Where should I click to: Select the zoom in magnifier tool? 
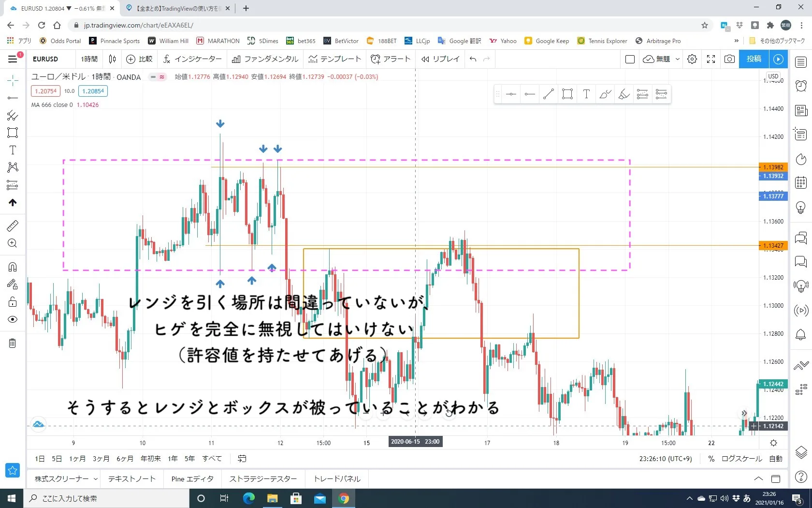pos(13,243)
